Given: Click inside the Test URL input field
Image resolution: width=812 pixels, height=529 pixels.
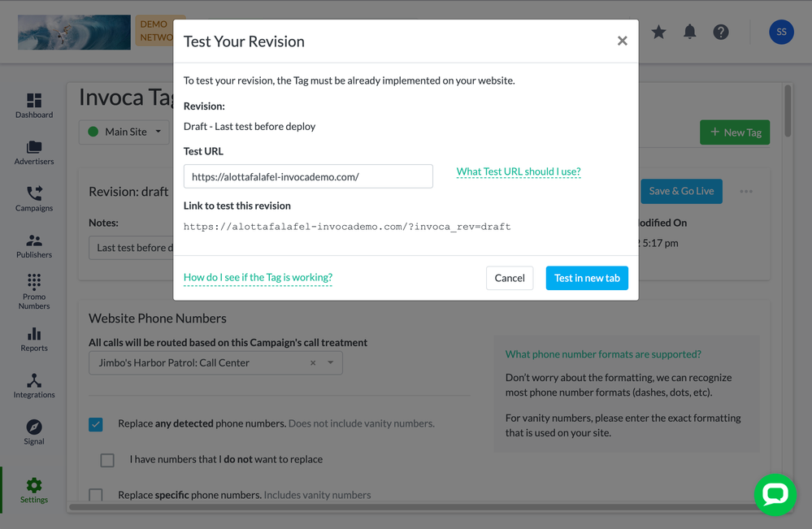Looking at the screenshot, I should 308,176.
